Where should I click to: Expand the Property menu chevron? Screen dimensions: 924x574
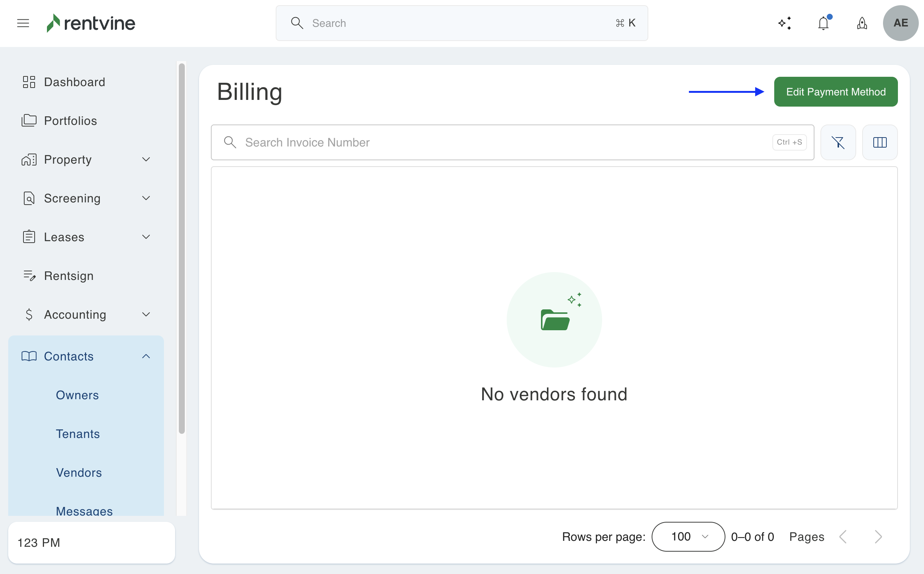coord(146,160)
